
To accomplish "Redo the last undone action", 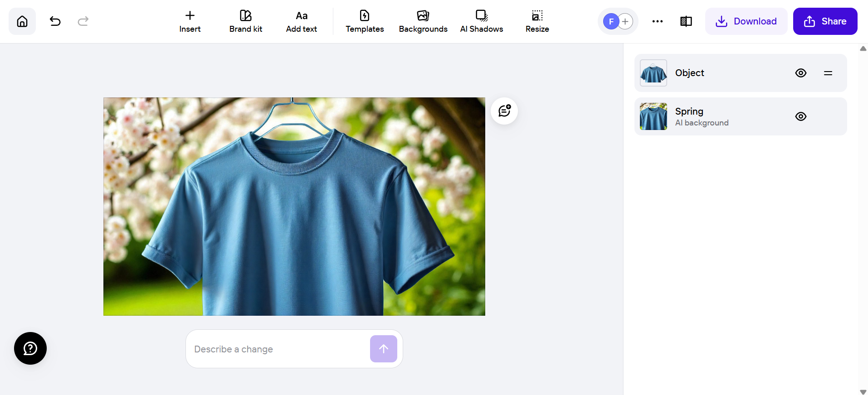I will click(x=83, y=21).
